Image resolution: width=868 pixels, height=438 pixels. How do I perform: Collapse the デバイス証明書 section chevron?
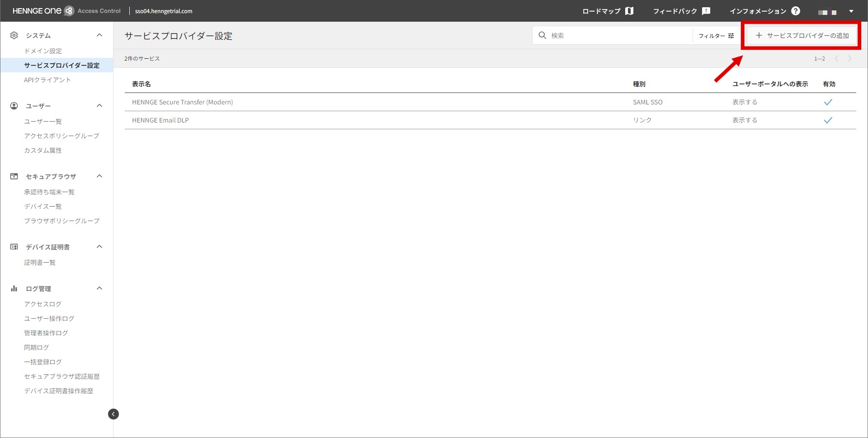tap(99, 247)
